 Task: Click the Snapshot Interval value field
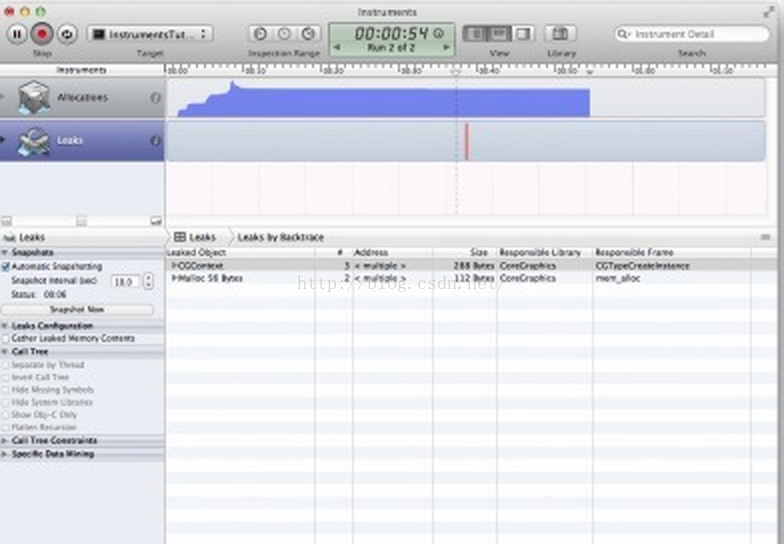(124, 282)
